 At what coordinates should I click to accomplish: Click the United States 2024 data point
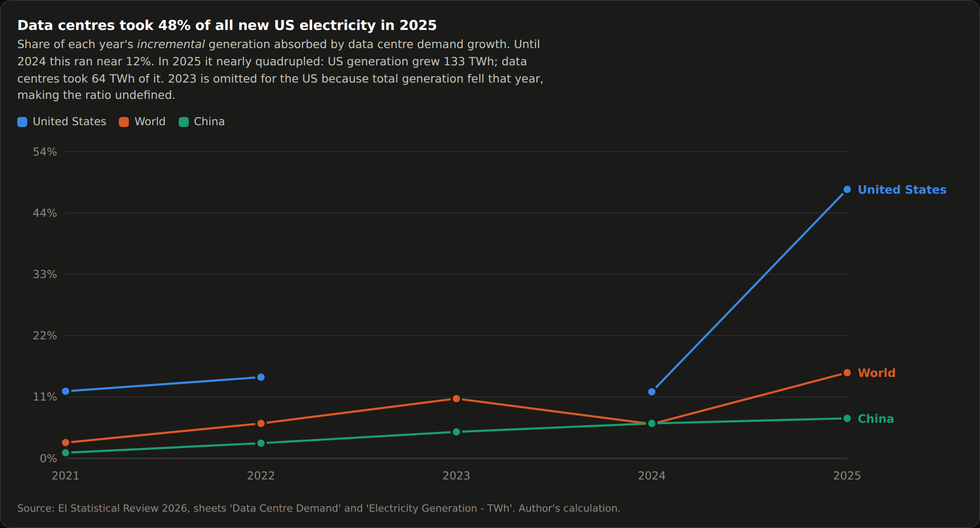(652, 392)
